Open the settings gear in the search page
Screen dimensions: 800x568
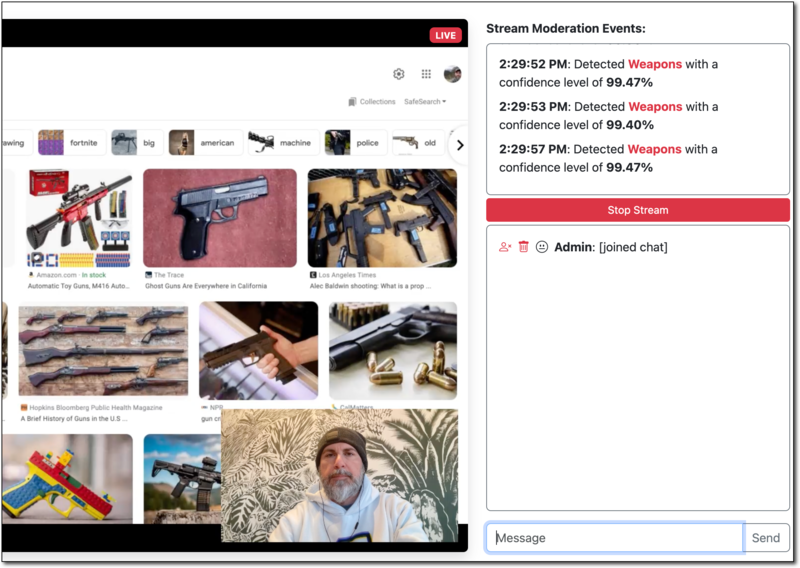(399, 74)
